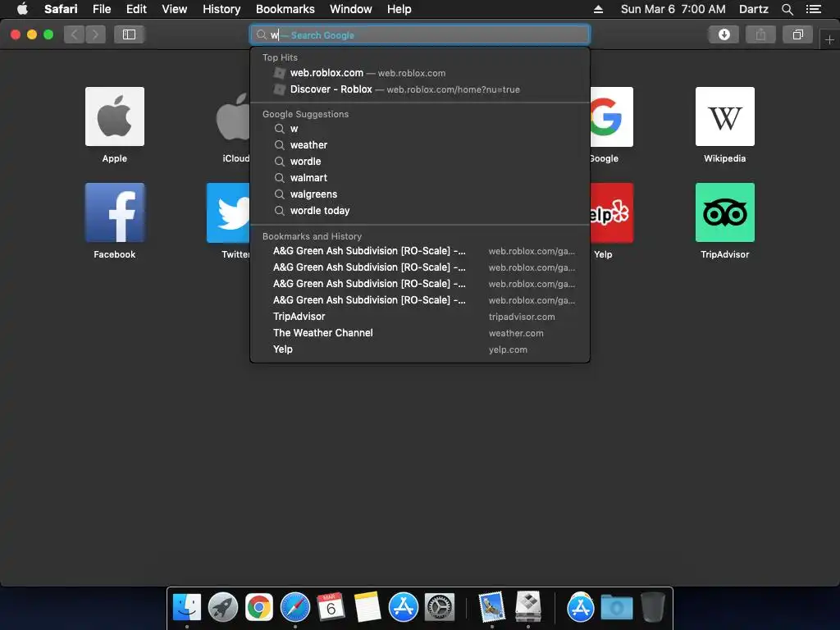The width and height of the screenshot is (840, 630).
Task: Open the File menu
Action: tap(101, 9)
